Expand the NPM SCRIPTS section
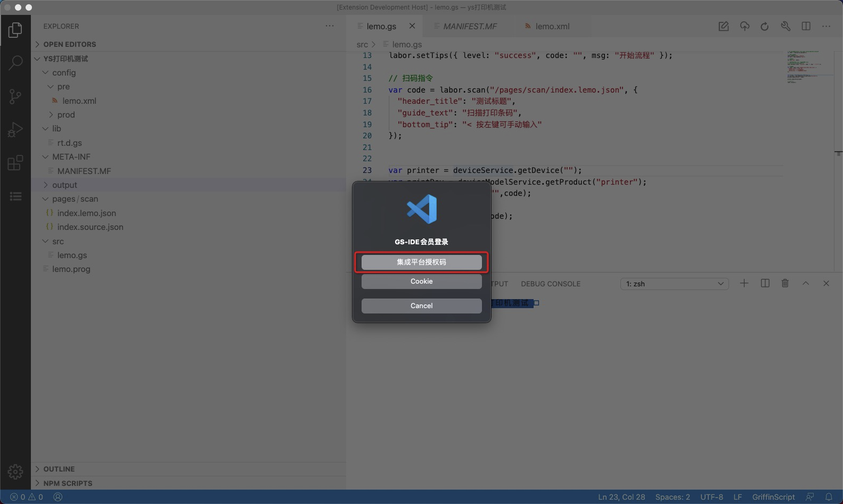 point(189,483)
